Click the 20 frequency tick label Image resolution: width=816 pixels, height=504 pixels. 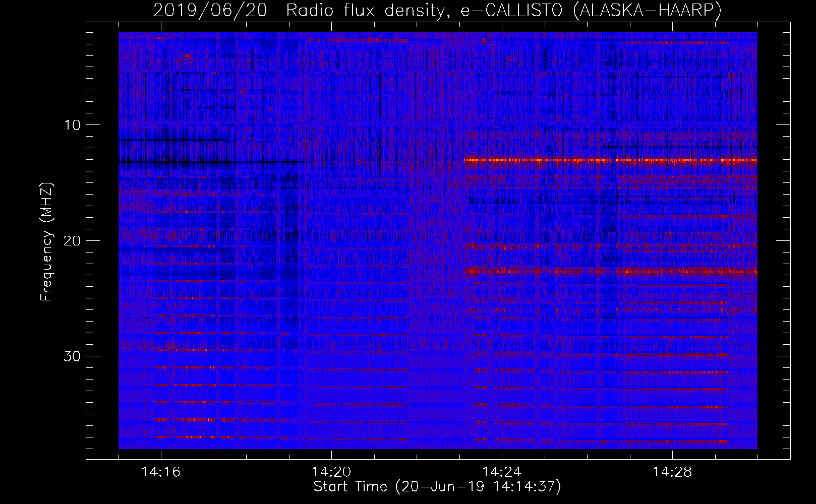tap(72, 240)
